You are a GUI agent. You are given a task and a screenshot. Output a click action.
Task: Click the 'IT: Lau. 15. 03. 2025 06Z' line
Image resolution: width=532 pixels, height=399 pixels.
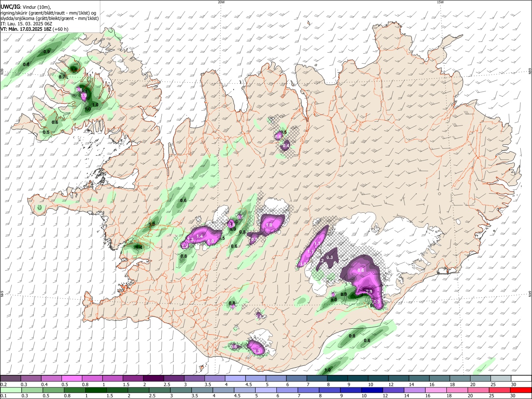tap(26, 24)
